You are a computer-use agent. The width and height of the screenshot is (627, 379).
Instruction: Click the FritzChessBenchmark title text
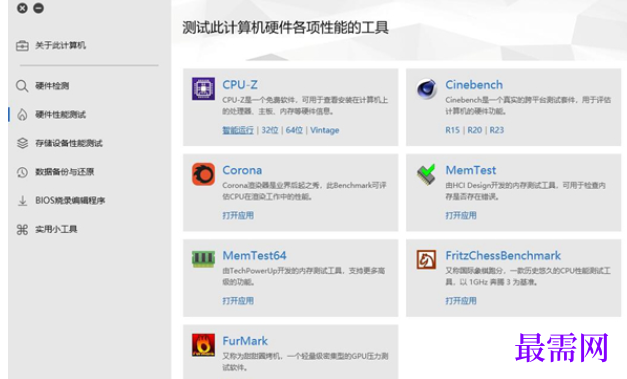[x=503, y=255]
